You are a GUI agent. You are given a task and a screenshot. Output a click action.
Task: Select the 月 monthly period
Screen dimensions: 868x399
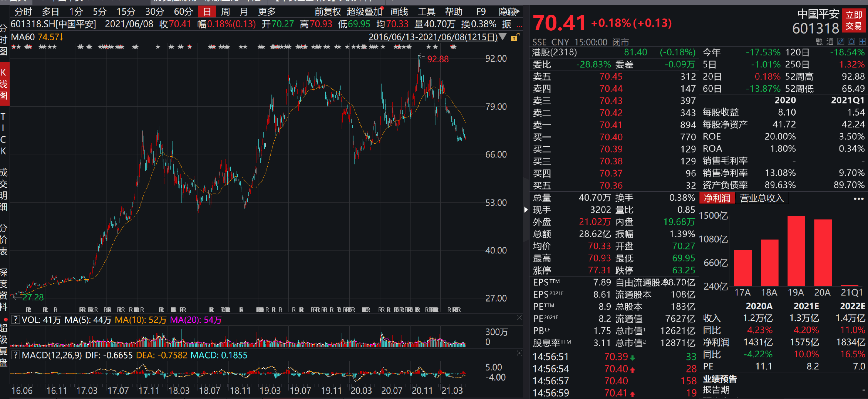pyautogui.click(x=244, y=12)
